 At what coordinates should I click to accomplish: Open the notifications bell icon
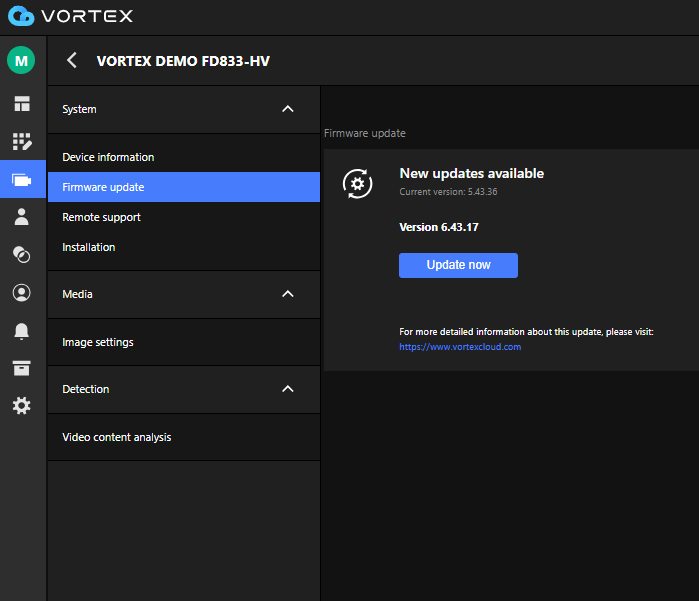[x=21, y=331]
